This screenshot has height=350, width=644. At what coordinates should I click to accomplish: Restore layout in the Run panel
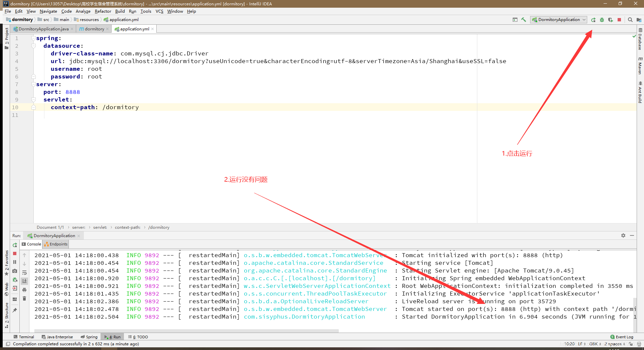coord(15,299)
